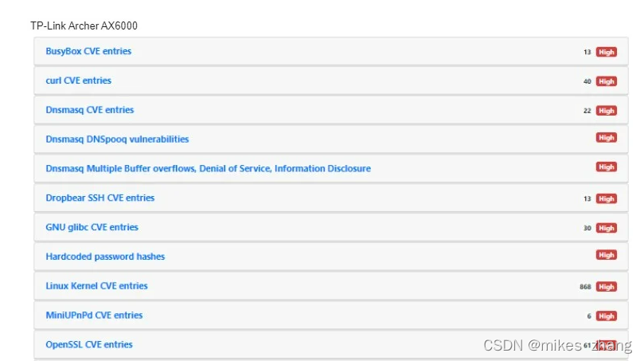This screenshot has width=644, height=361.
Task: Click High badge on Linux Kernel row
Action: 607,287
